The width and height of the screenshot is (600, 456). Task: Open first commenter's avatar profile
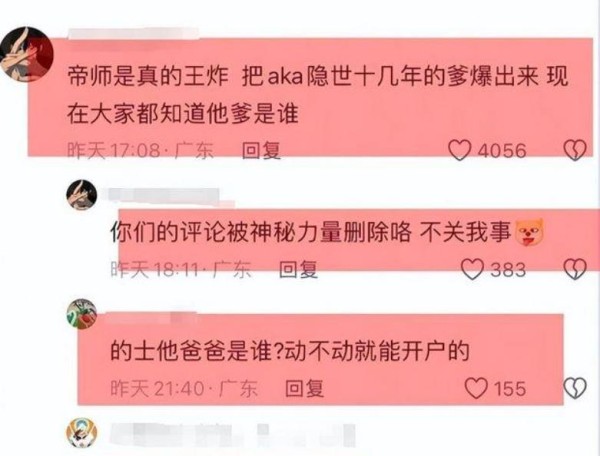(26, 54)
